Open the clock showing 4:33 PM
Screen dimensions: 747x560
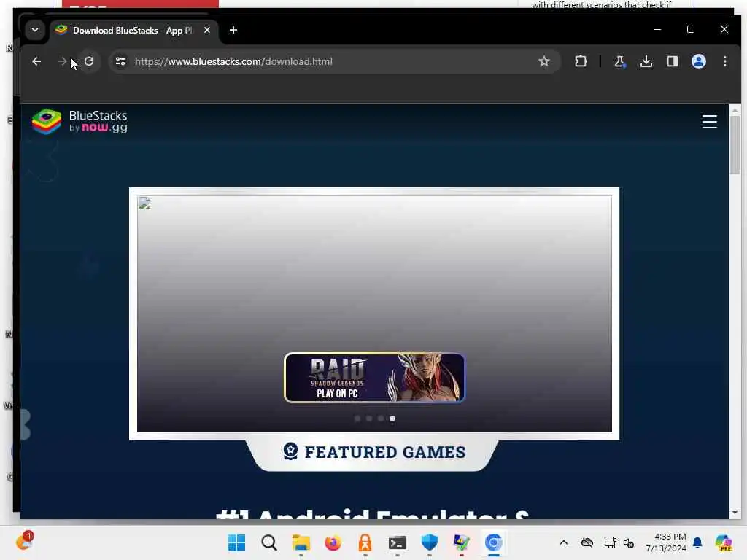point(666,542)
